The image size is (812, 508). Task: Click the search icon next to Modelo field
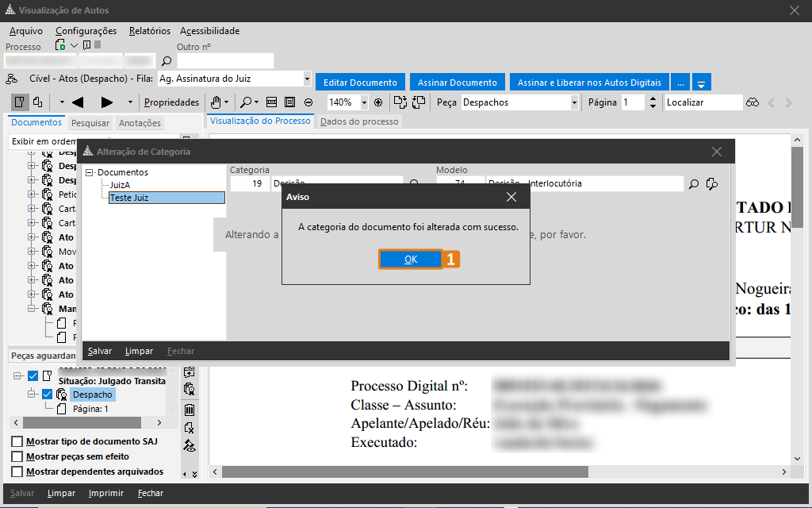[x=694, y=184]
